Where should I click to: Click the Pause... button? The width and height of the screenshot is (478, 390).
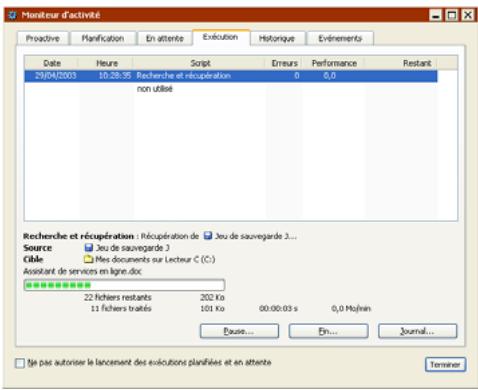click(239, 331)
